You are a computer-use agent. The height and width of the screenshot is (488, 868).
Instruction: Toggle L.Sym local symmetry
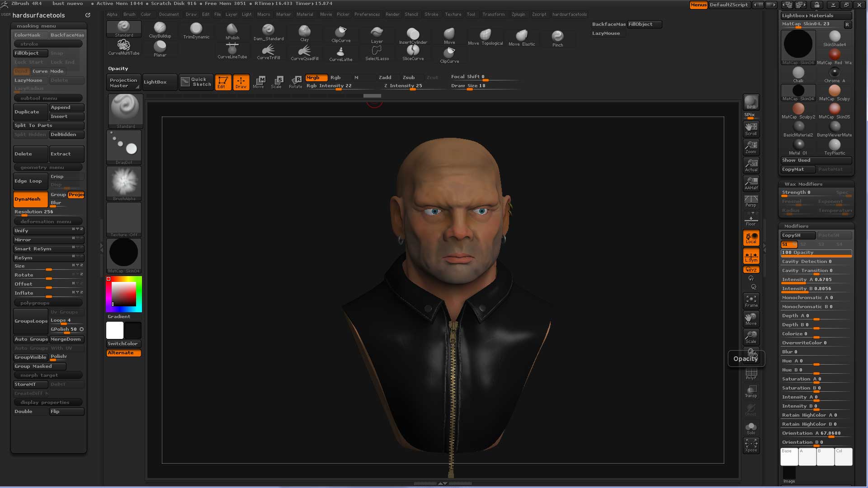click(x=751, y=257)
